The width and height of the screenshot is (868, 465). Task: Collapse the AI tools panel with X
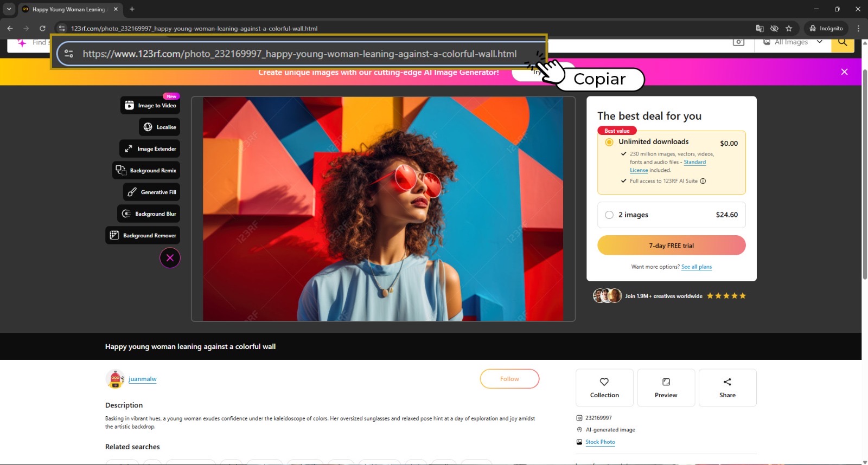170,258
